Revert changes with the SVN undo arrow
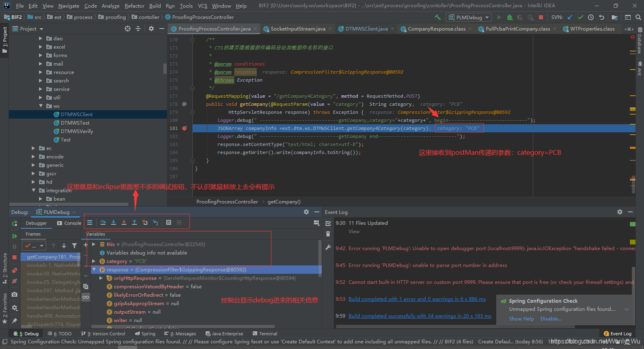 tap(601, 17)
